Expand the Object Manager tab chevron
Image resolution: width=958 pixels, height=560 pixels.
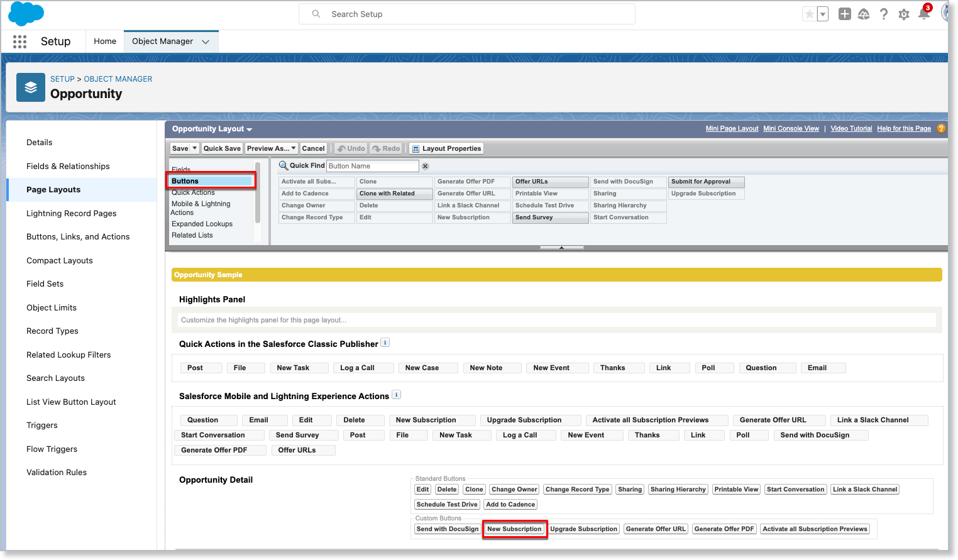coord(205,41)
